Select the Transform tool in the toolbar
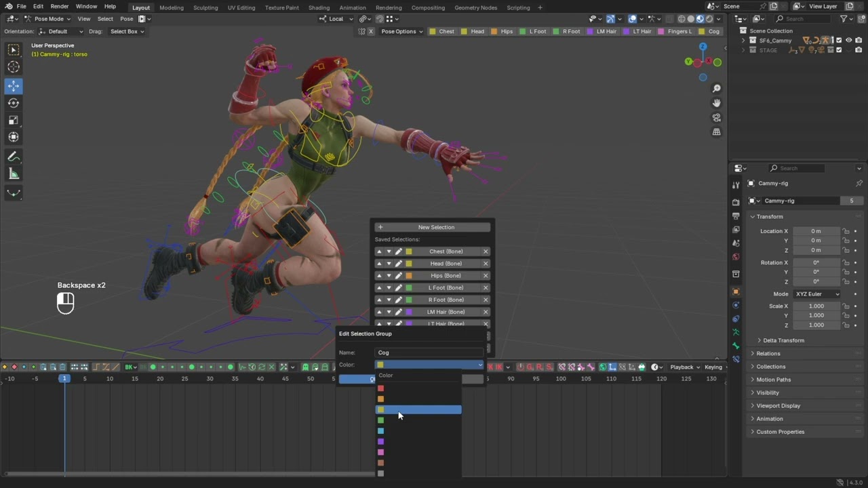 coord(14,137)
